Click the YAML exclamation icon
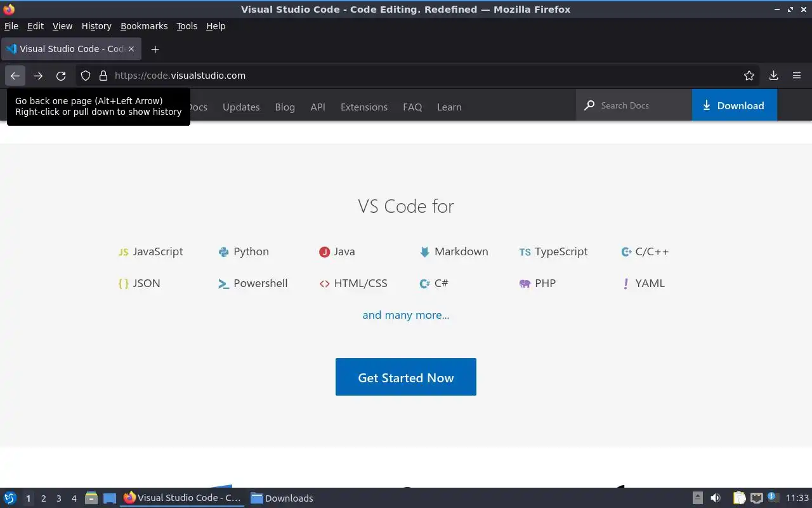This screenshot has width=812, height=508. point(626,284)
